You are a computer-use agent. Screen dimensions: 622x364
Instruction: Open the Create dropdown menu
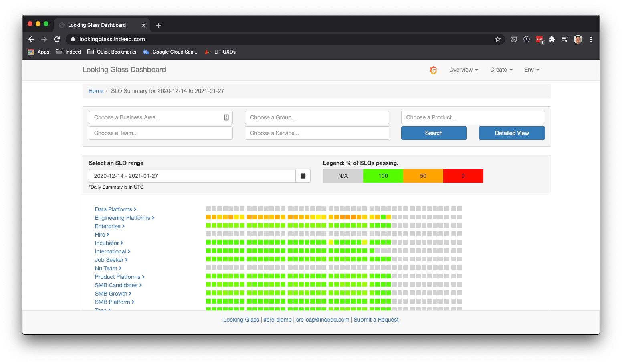pos(501,70)
